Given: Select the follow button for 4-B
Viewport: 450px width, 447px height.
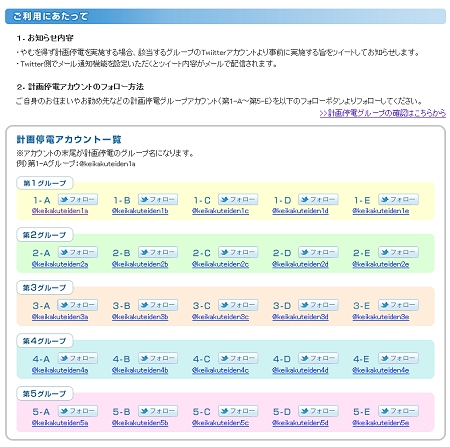Looking at the screenshot, I should pos(158,358).
